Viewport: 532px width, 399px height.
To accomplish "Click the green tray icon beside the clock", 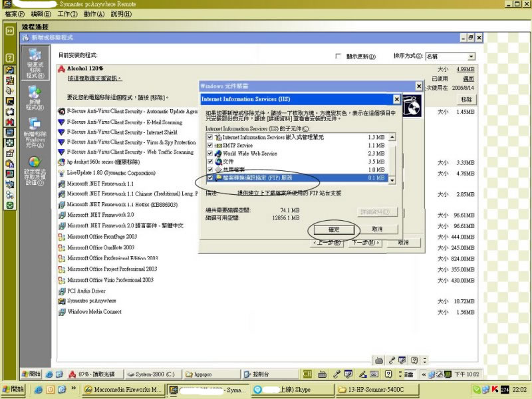I will (x=477, y=390).
